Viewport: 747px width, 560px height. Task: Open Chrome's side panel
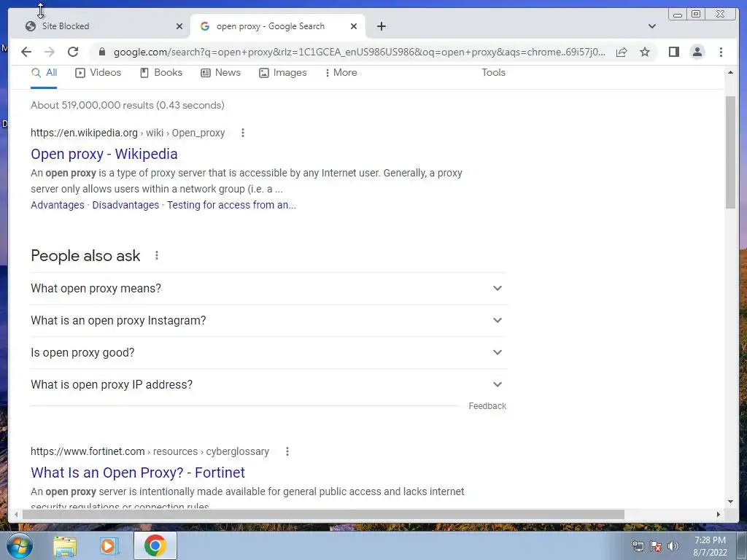coord(673,52)
